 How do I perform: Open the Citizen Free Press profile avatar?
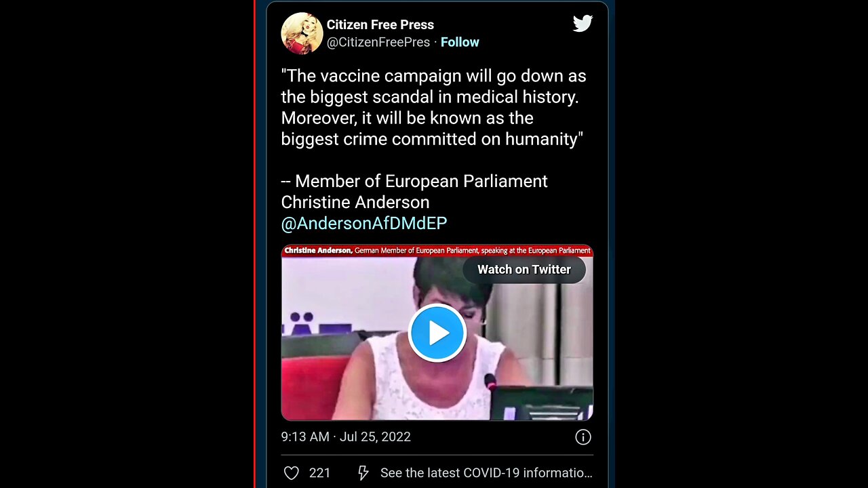point(302,33)
